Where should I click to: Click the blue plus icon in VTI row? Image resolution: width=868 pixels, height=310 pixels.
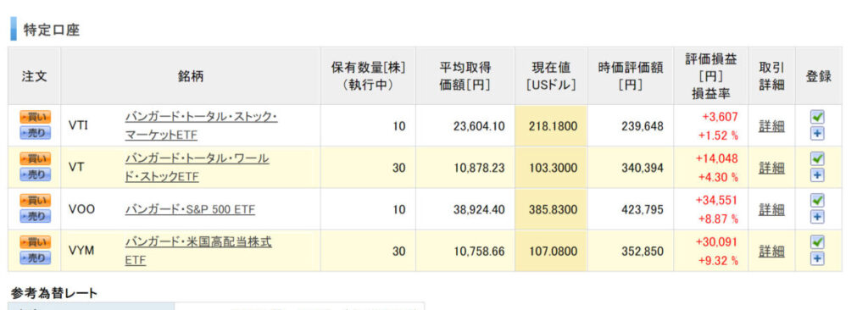click(817, 134)
